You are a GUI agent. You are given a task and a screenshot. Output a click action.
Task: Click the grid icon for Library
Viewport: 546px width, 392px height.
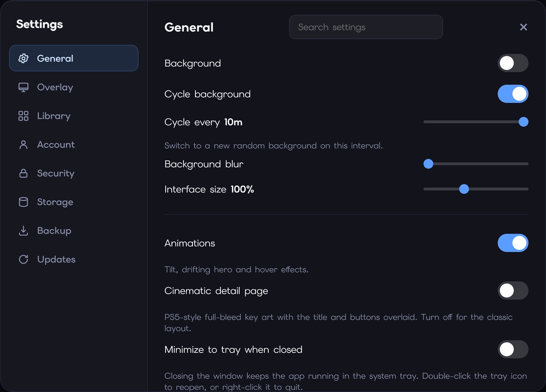pos(23,116)
